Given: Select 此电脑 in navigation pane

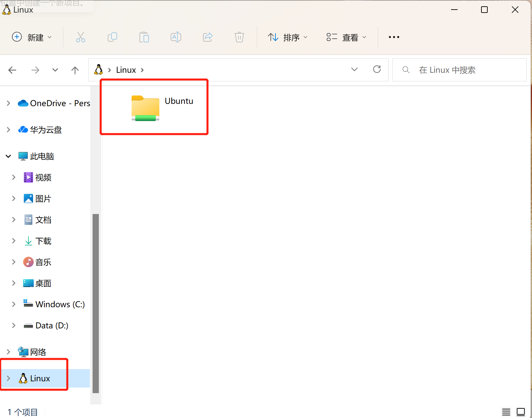Looking at the screenshot, I should [x=42, y=156].
